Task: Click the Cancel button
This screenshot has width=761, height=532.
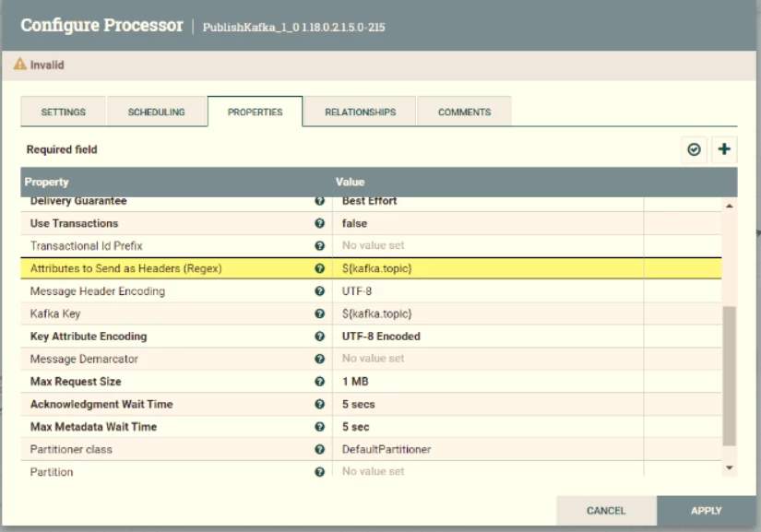Action: (x=606, y=511)
